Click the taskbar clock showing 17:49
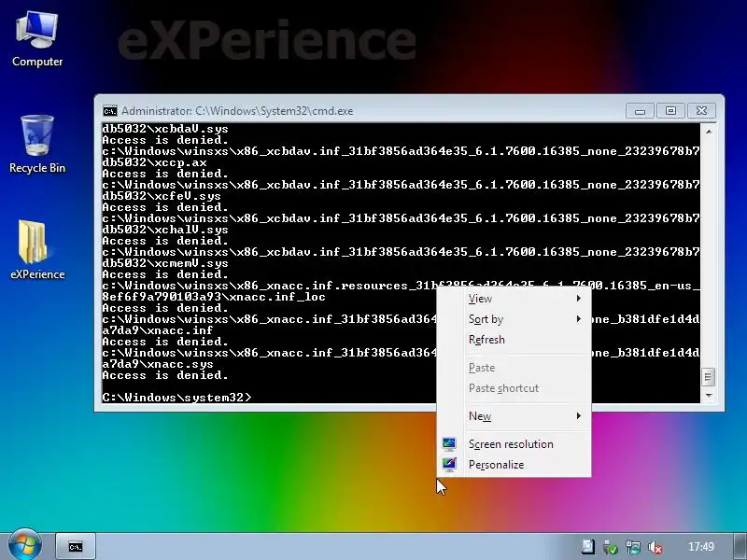 pos(701,547)
